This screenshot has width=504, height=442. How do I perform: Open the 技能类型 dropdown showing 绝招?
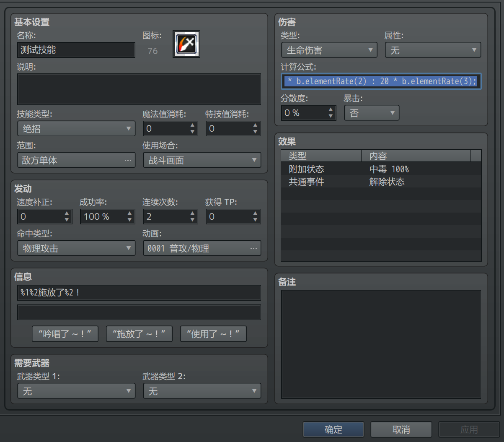pyautogui.click(x=76, y=129)
